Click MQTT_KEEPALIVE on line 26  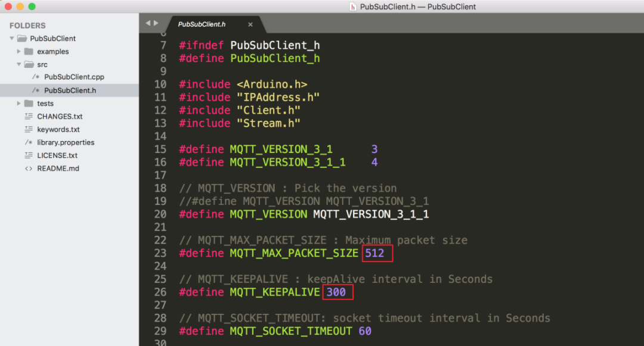275,292
